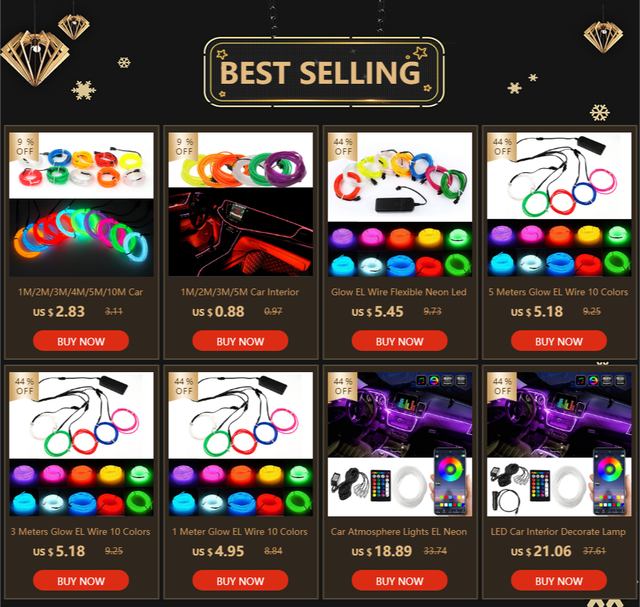Viewport: 640px width, 607px height.
Task: Select the purple car interior image priced 18.89
Action: click(400, 414)
